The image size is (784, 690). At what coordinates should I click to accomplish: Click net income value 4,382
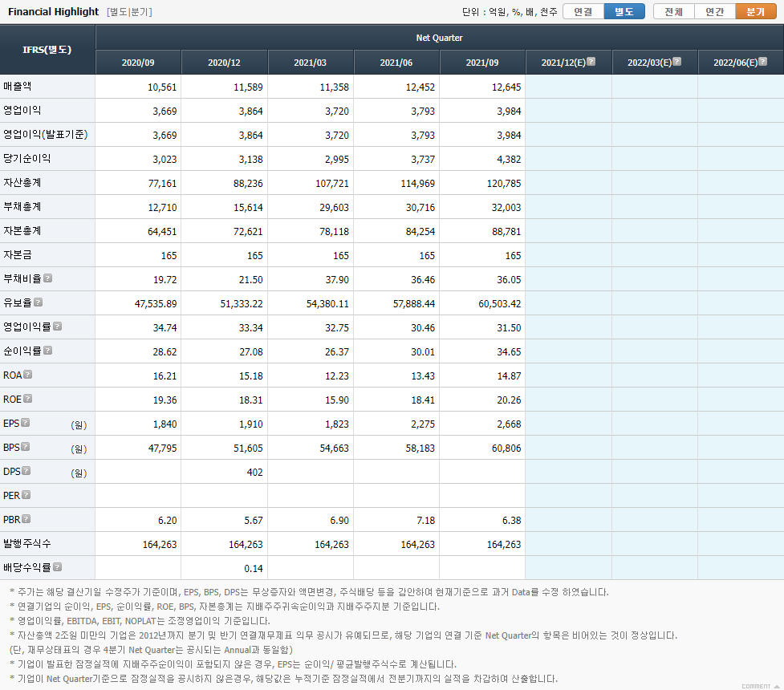[x=509, y=159]
